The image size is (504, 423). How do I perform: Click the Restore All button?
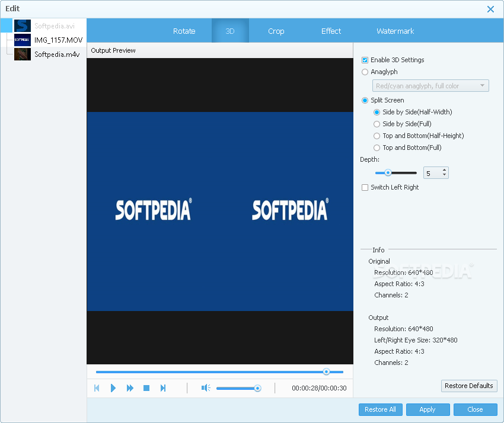click(x=380, y=409)
